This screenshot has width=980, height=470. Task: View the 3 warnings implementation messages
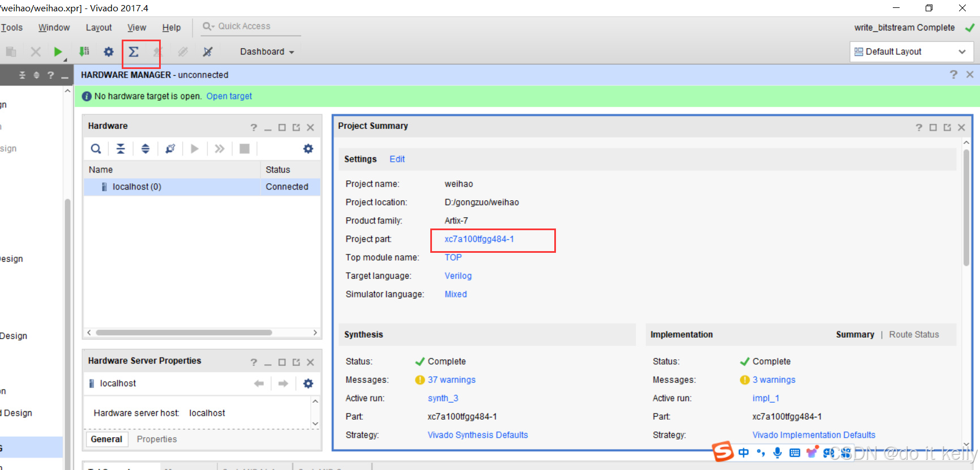tap(773, 380)
